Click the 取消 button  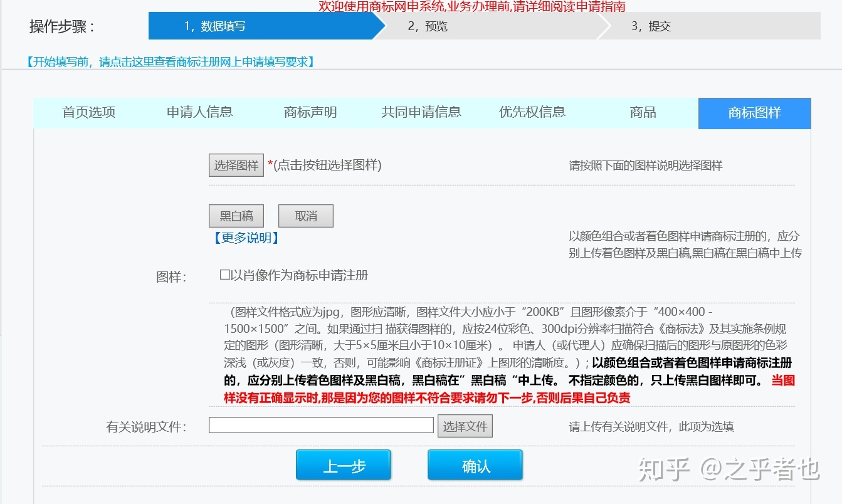coord(305,216)
